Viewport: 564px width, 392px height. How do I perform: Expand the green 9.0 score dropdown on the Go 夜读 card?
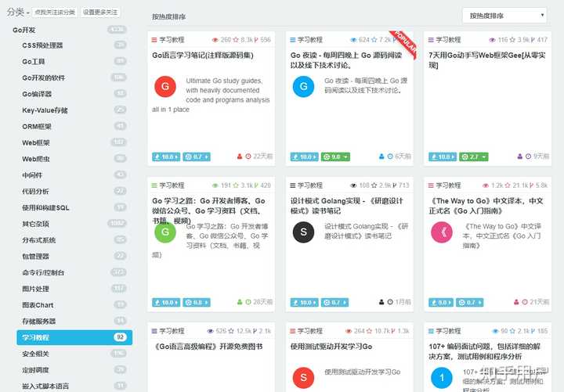pyautogui.click(x=335, y=156)
